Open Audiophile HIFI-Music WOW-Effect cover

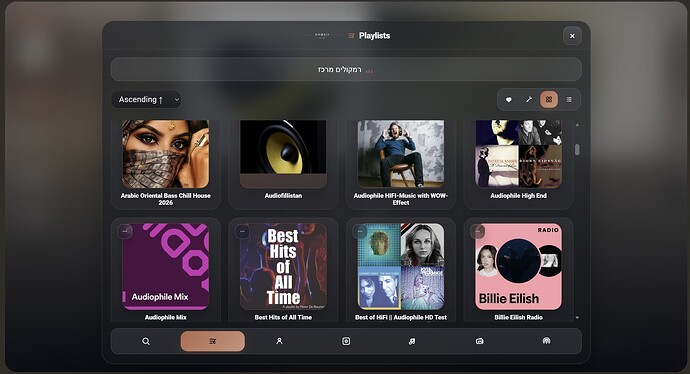coord(401,154)
